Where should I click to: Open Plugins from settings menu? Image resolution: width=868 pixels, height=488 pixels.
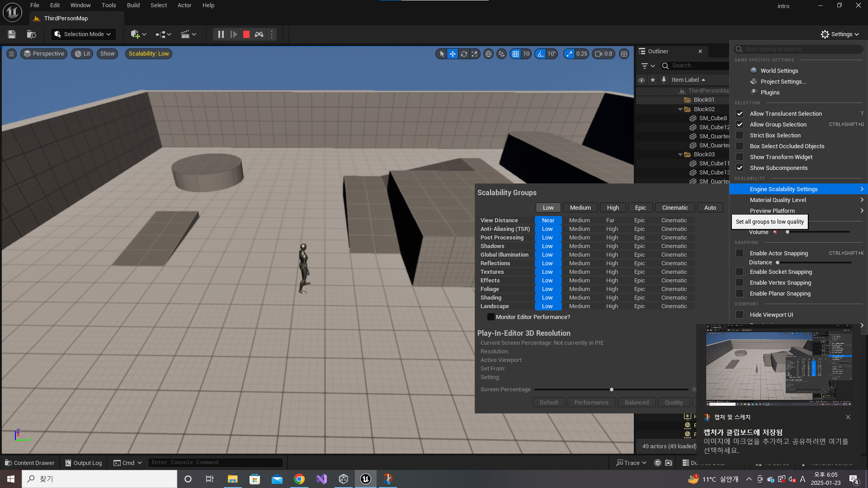tap(770, 92)
